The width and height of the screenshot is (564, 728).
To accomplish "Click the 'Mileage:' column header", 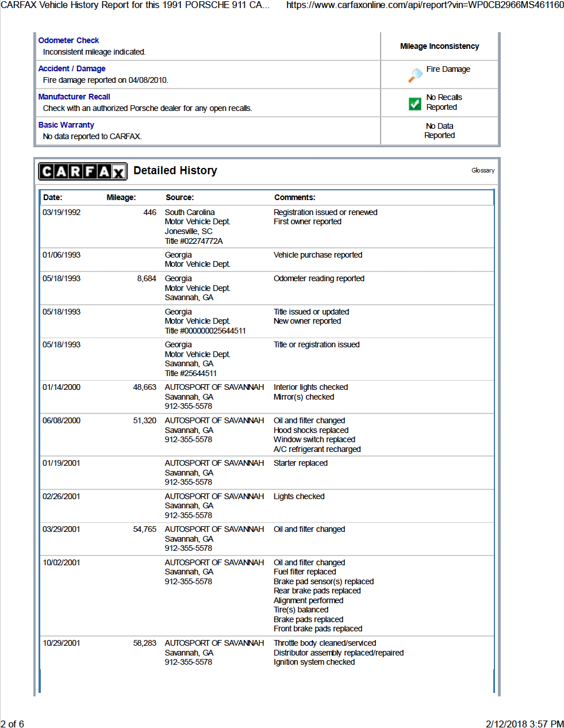I will 121,197.
